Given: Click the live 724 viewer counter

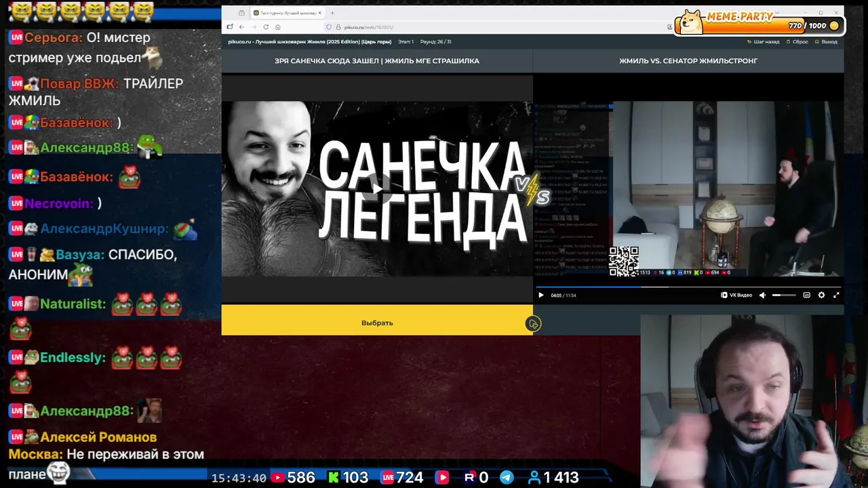Looking at the screenshot, I should [402, 477].
